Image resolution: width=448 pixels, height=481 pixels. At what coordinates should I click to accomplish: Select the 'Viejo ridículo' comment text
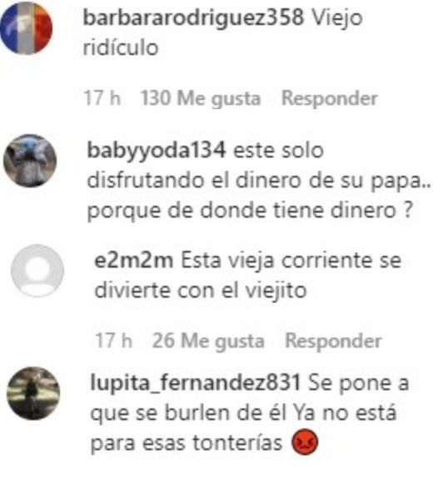click(223, 33)
